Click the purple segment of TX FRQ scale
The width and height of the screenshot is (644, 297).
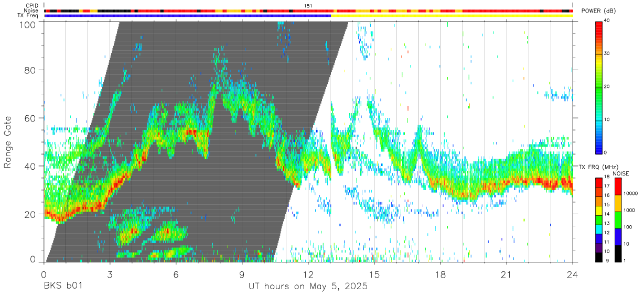tap(598, 248)
